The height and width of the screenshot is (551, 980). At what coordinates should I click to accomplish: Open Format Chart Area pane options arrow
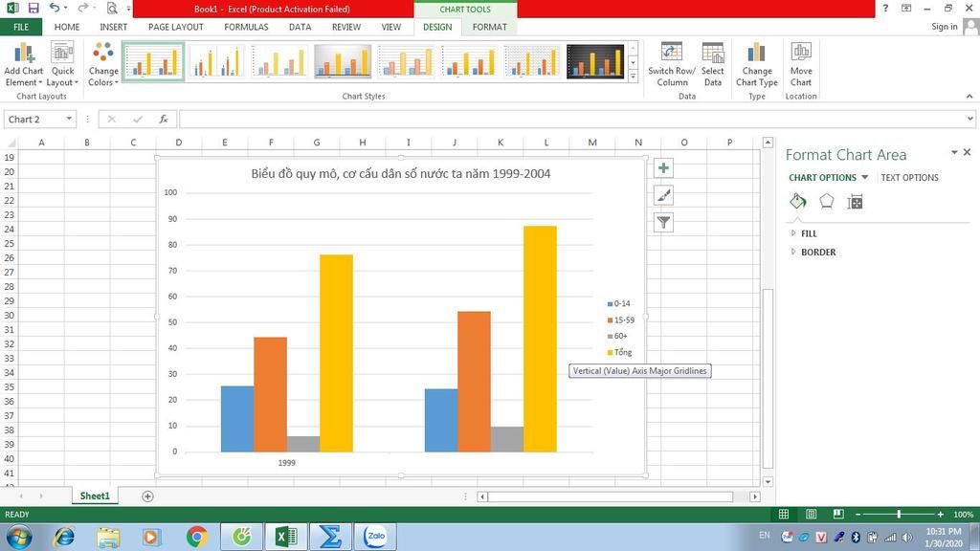coord(954,152)
